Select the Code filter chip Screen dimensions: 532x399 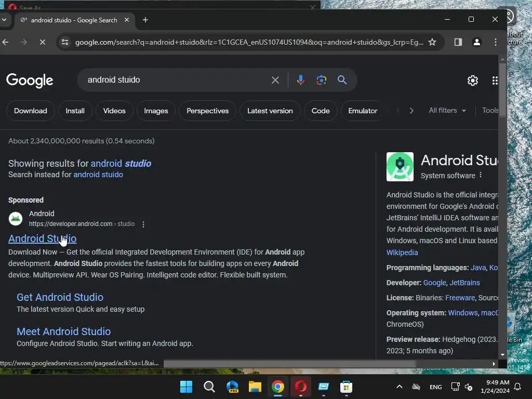coord(321,111)
